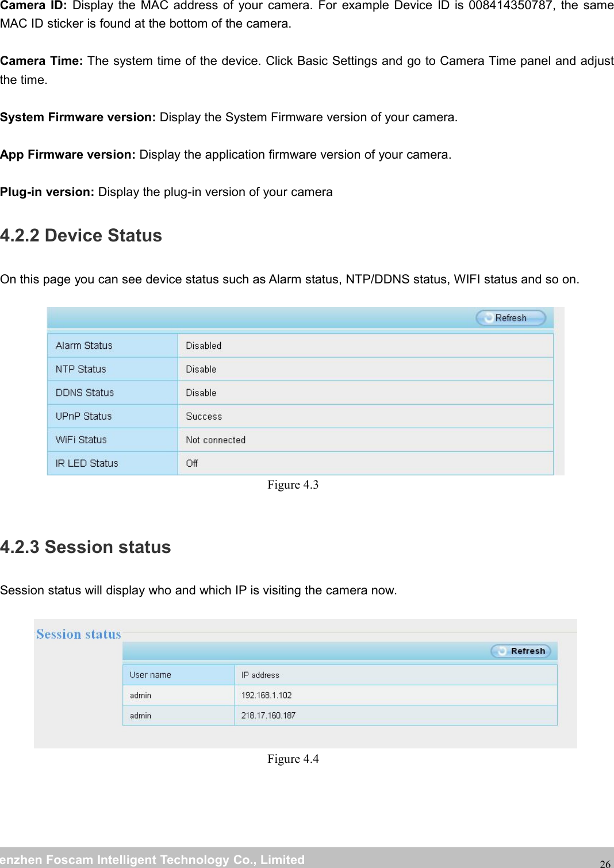Select the UPnP Status row label
The height and width of the screenshot is (868, 614).
[x=83, y=416]
